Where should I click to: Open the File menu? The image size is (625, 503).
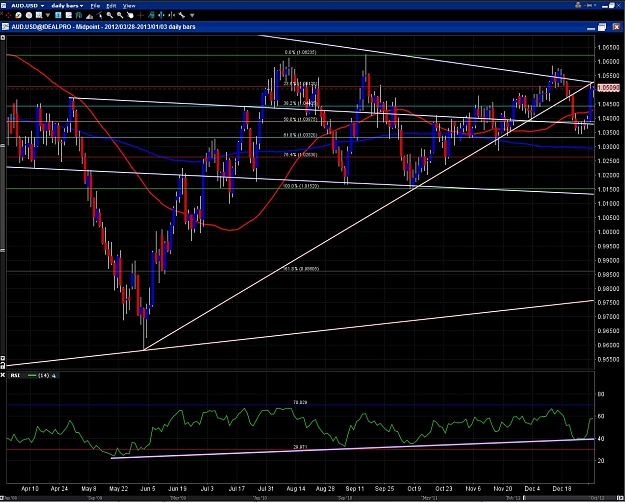pos(95,6)
